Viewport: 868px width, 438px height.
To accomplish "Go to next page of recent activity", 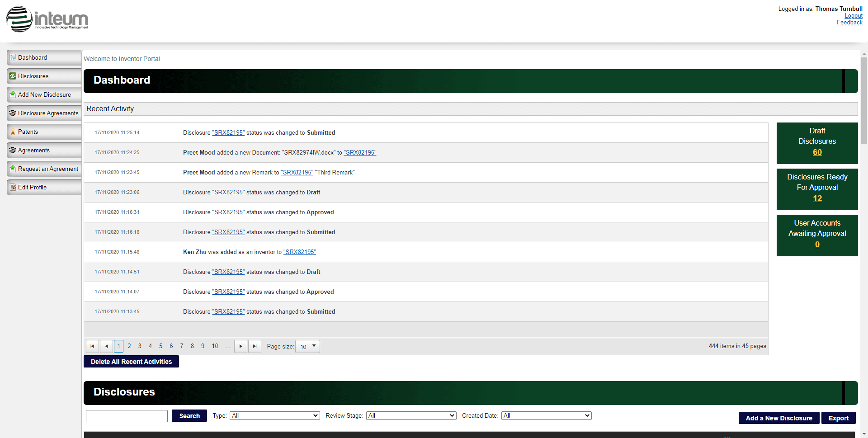I will point(241,346).
